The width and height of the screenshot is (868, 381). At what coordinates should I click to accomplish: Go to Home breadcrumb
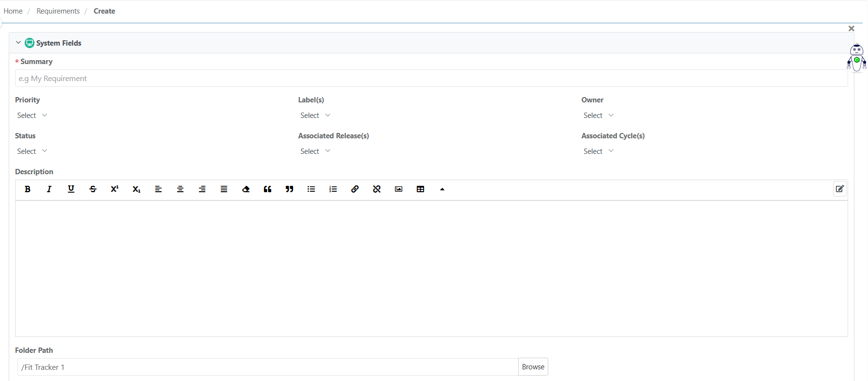coord(13,11)
